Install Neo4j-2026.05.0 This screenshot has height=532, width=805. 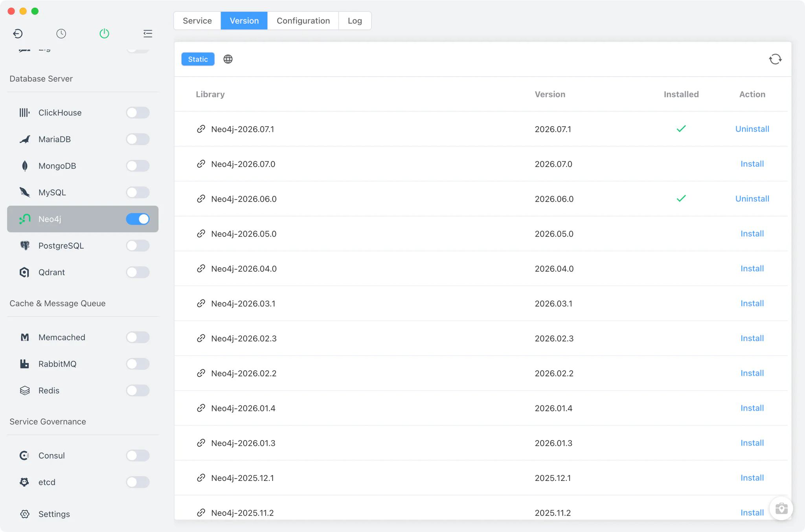pos(752,234)
